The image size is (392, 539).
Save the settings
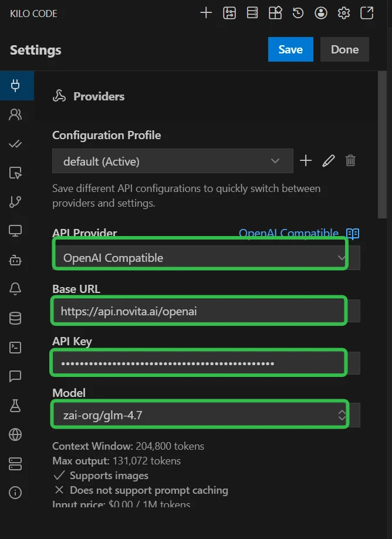point(290,49)
